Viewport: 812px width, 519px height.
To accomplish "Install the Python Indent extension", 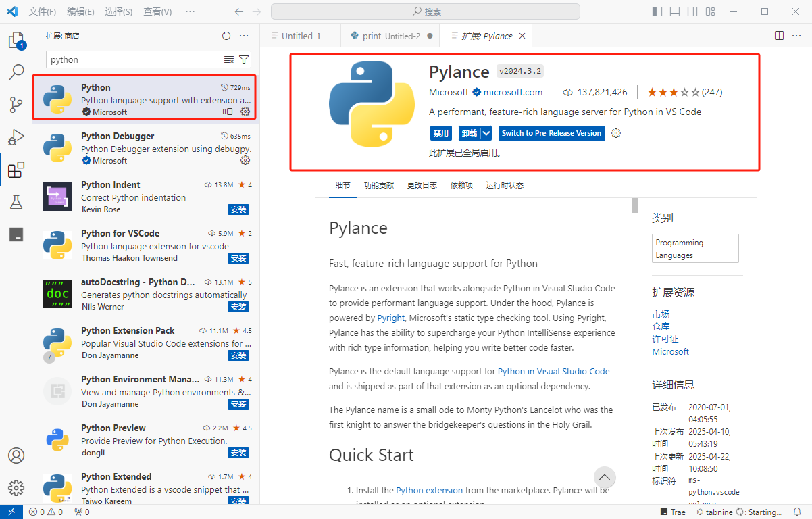I will (238, 209).
